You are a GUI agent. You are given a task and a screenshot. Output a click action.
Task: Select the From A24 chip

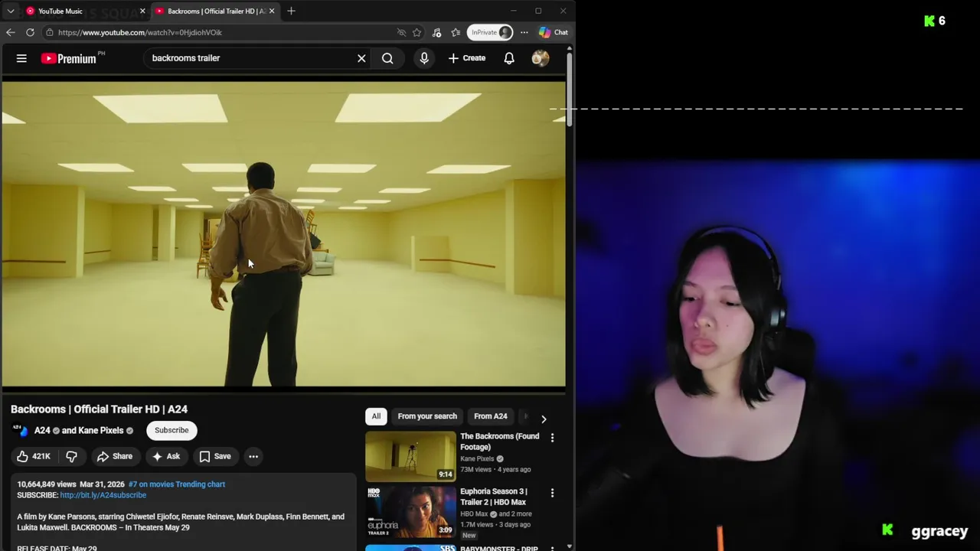point(491,416)
